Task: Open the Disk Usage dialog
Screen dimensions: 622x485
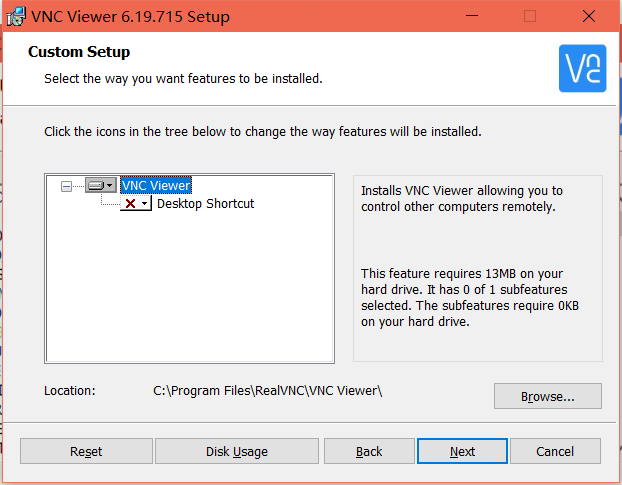Action: 237,451
